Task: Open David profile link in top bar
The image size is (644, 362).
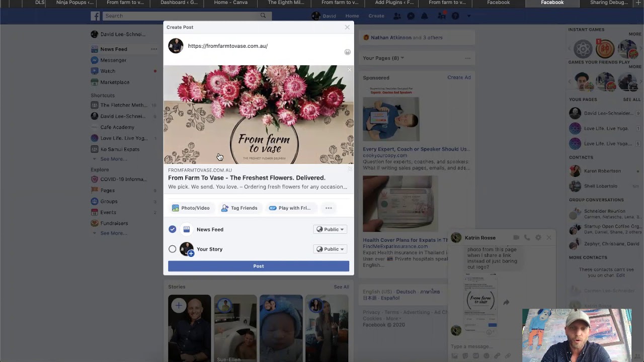Action: [x=324, y=16]
